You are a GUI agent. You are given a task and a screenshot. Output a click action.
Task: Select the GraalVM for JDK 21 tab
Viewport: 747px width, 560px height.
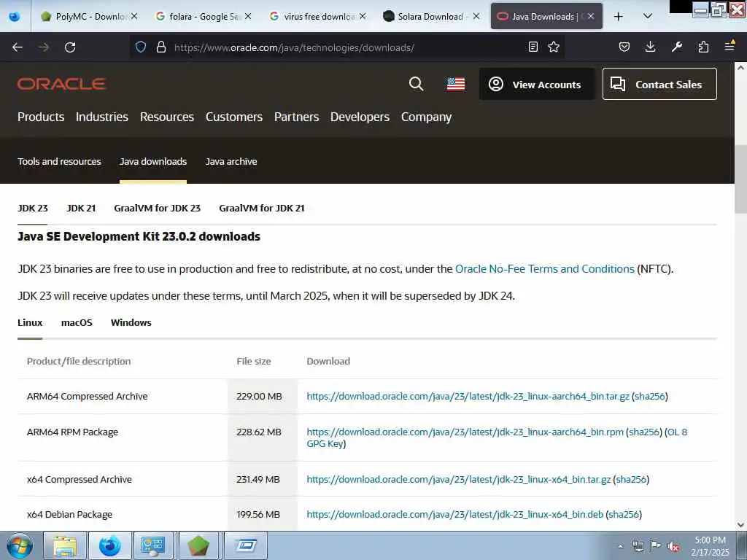[x=262, y=208]
